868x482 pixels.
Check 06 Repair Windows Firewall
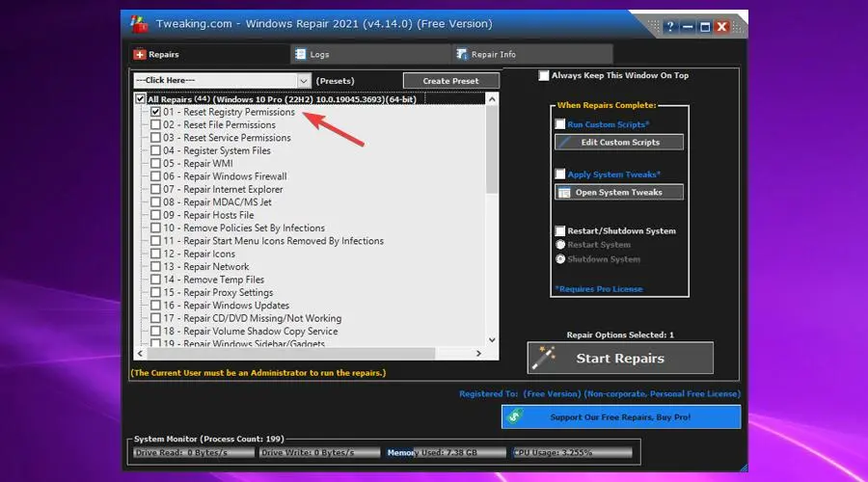[x=155, y=176]
